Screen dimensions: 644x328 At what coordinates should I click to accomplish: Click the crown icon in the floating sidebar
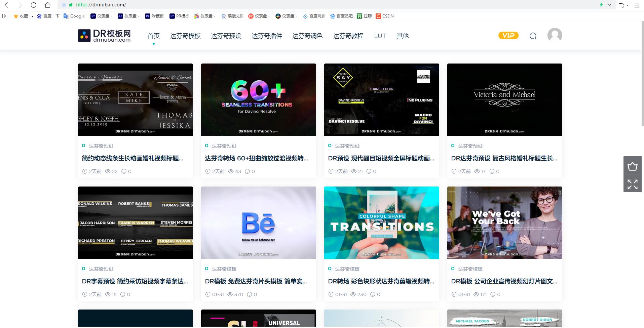click(x=633, y=166)
